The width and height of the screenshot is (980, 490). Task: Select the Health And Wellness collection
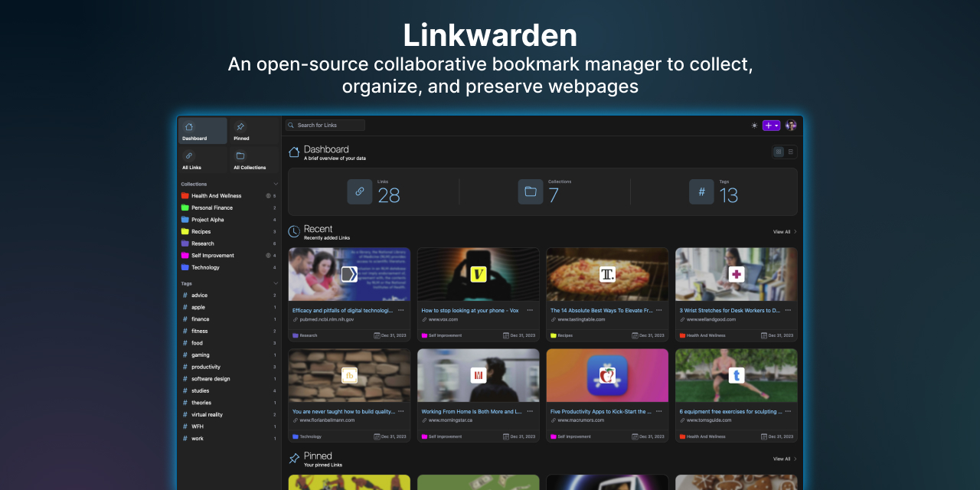point(216,196)
